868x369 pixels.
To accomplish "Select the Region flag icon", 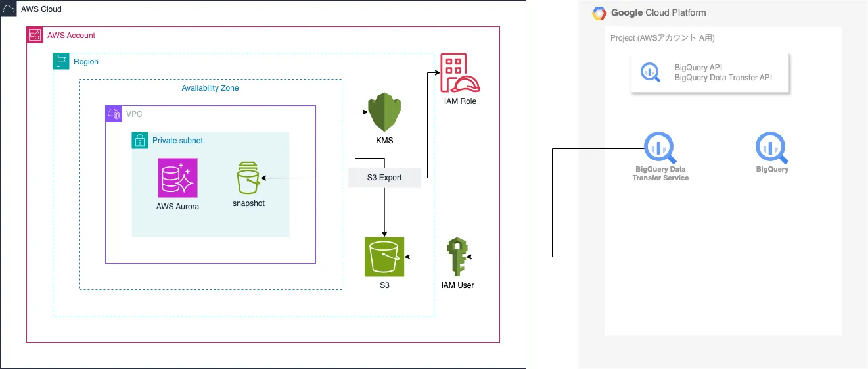I will [x=60, y=61].
